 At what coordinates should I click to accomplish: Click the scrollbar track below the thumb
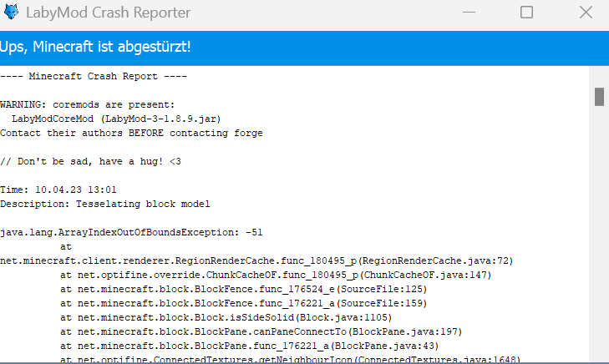(x=599, y=233)
